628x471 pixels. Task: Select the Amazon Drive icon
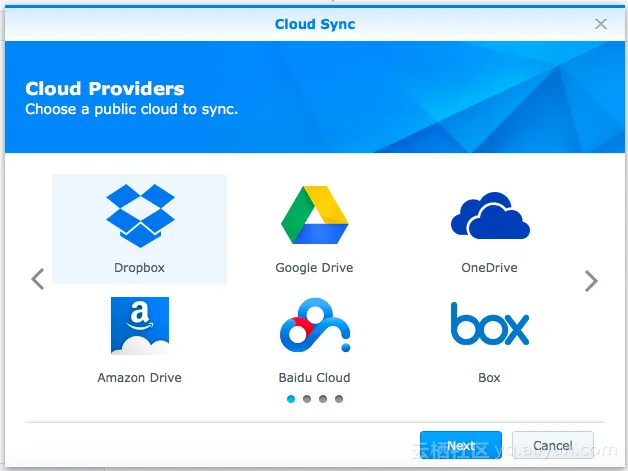click(140, 326)
